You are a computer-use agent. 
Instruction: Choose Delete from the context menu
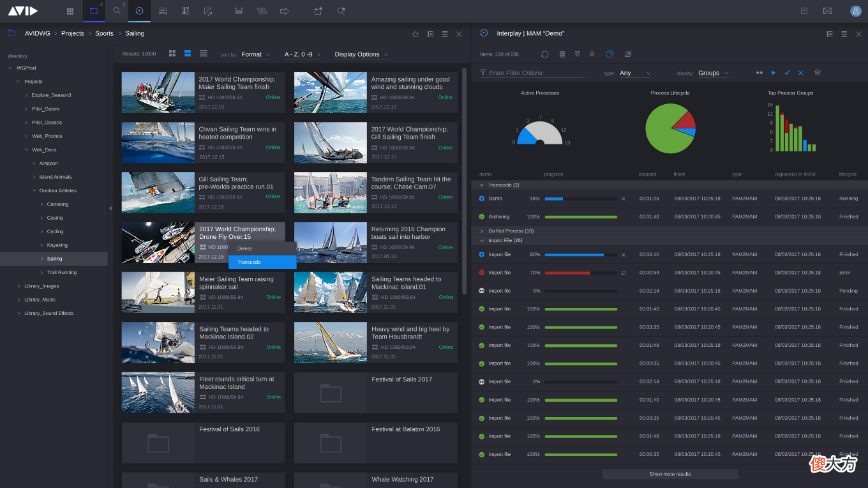[262, 248]
